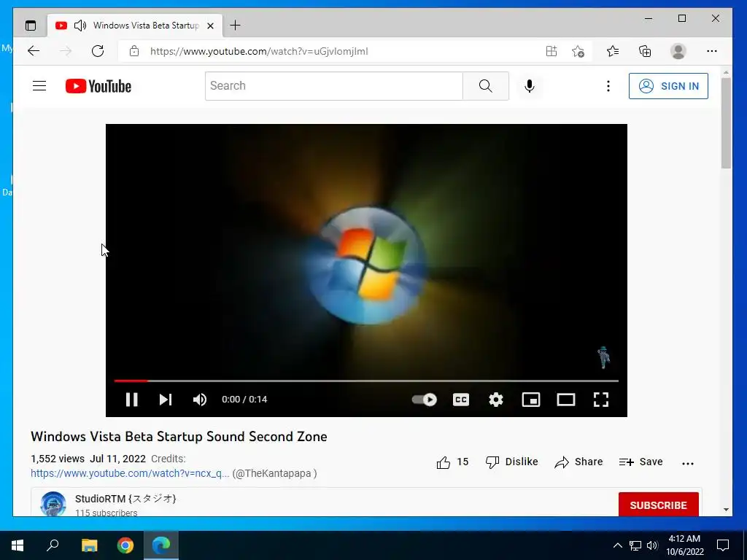Mute the video player volume
Screen dimensions: 747x560
coord(200,400)
